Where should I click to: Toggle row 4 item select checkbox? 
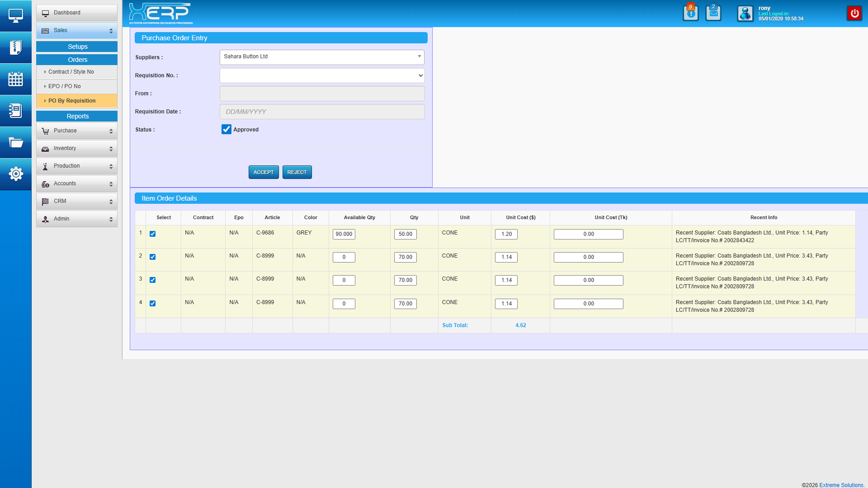point(153,304)
